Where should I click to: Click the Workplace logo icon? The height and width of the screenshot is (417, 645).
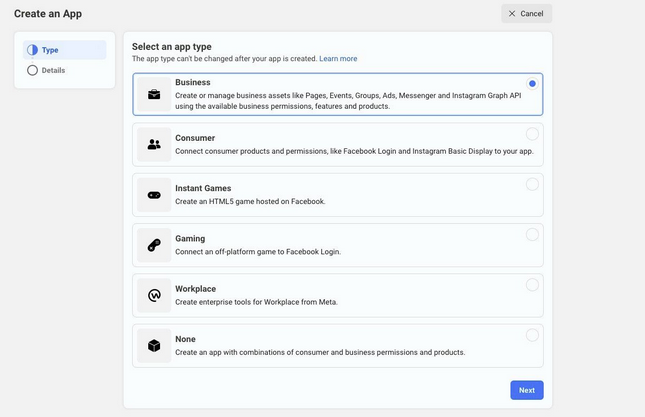(154, 295)
